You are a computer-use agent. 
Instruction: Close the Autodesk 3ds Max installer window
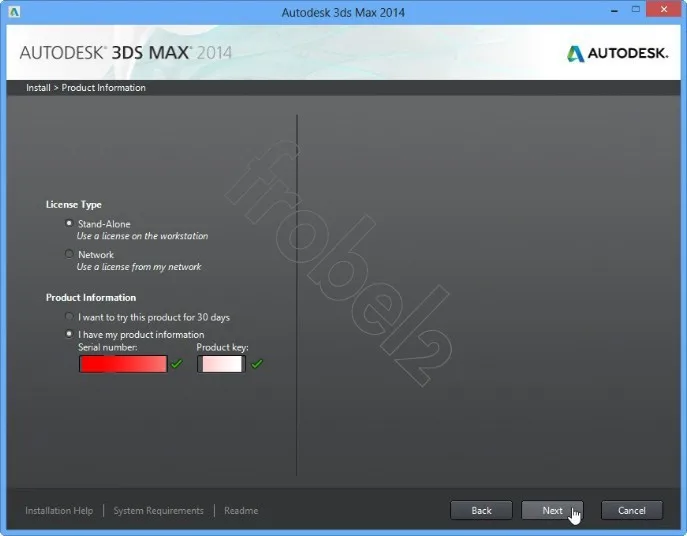664,9
